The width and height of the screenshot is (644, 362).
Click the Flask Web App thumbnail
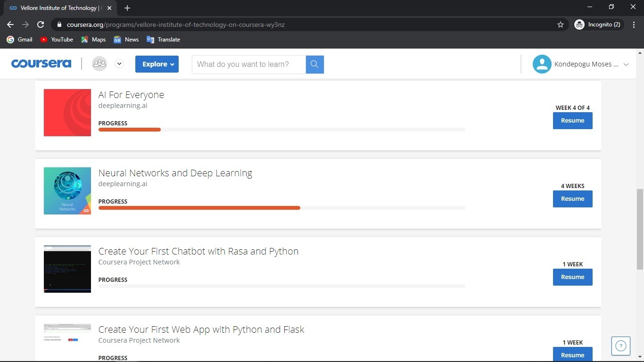point(67,343)
